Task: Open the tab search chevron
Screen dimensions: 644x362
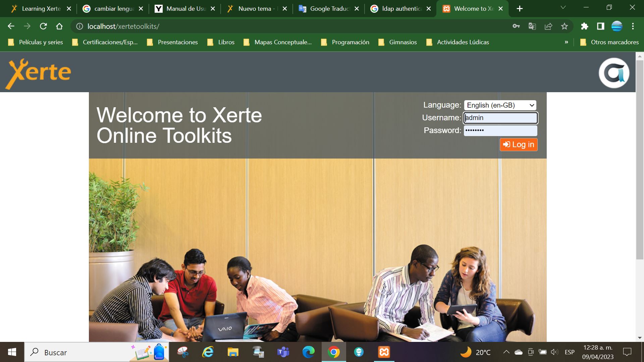Action: [563, 7]
